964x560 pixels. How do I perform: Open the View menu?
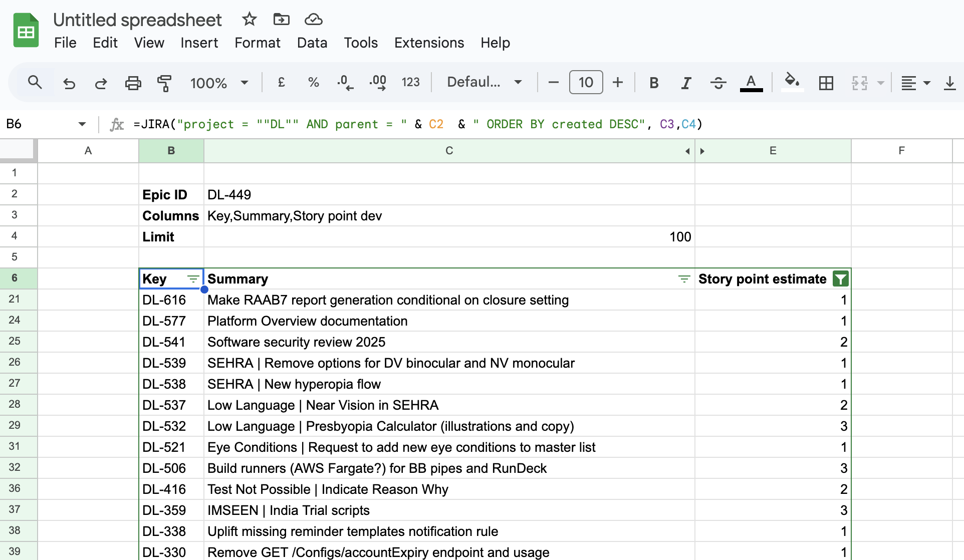[x=149, y=43]
